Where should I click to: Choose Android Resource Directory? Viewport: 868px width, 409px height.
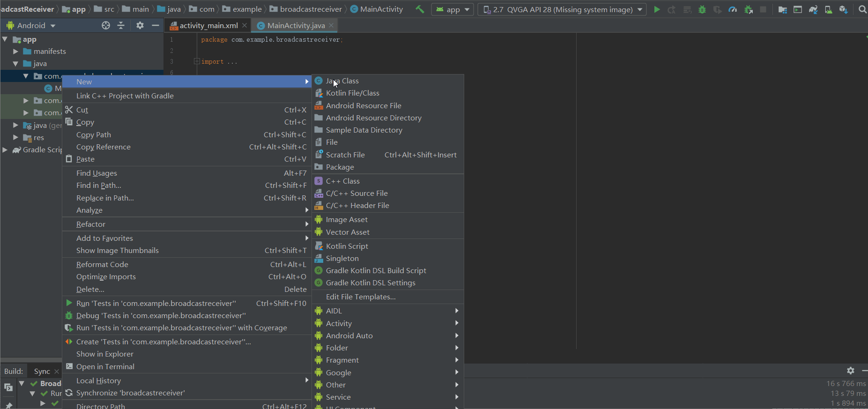click(388, 118)
